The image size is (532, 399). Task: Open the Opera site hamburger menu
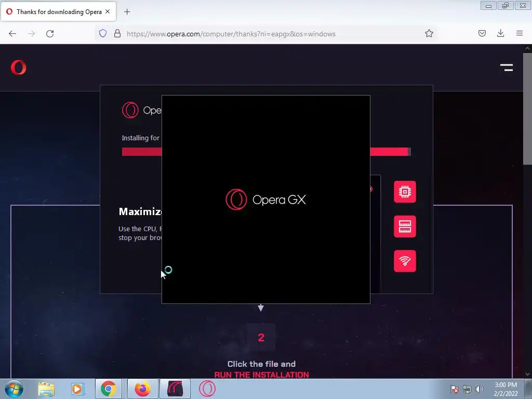(x=506, y=68)
